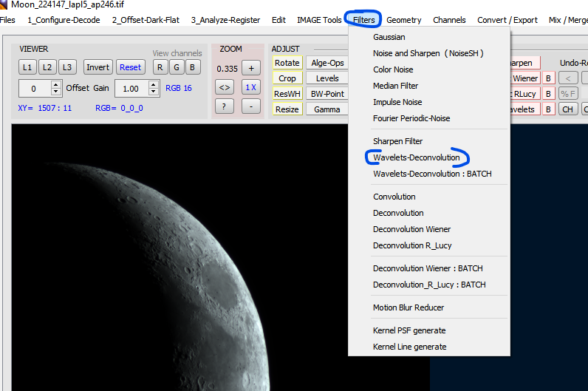The image size is (588, 391).
Task: Select Deconvolution_R_Lucy : BATCH
Action: tap(429, 285)
